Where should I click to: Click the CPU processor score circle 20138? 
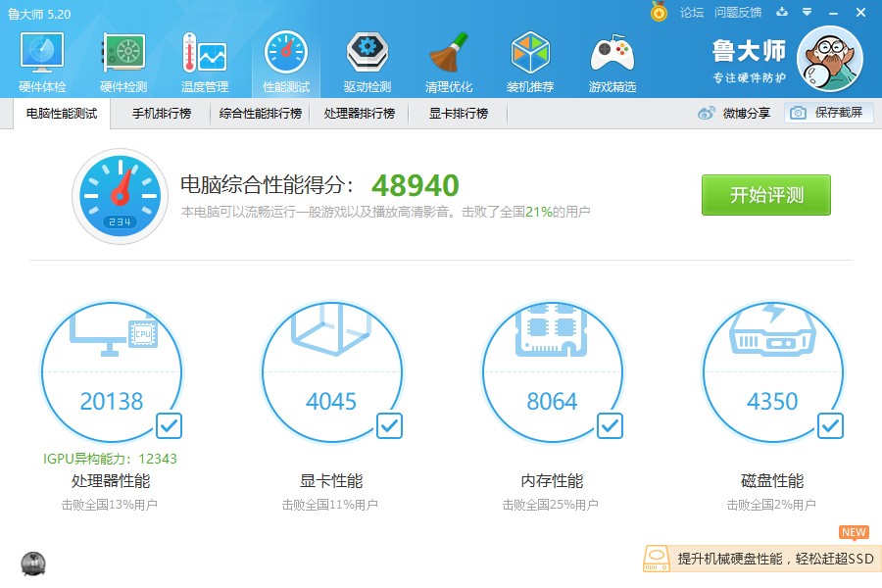(112, 371)
